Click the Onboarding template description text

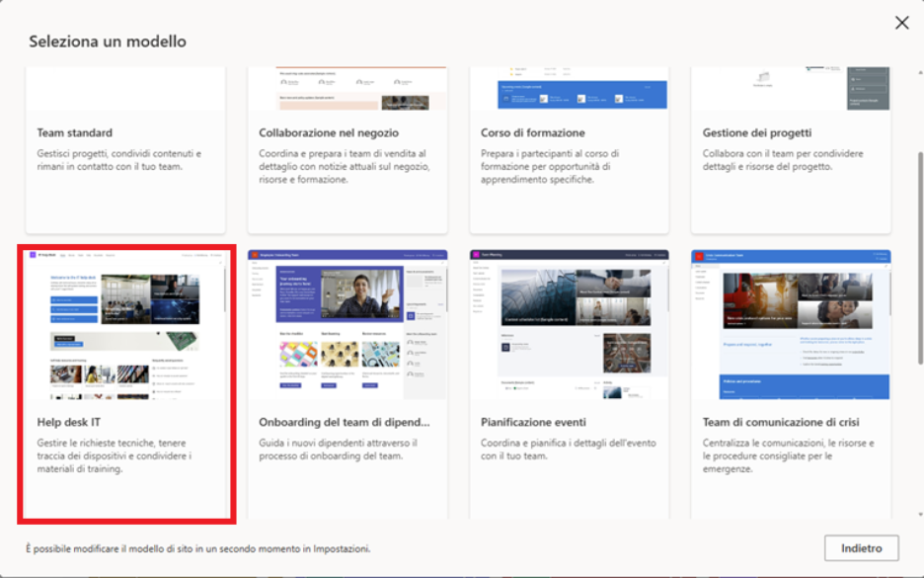tap(338, 450)
